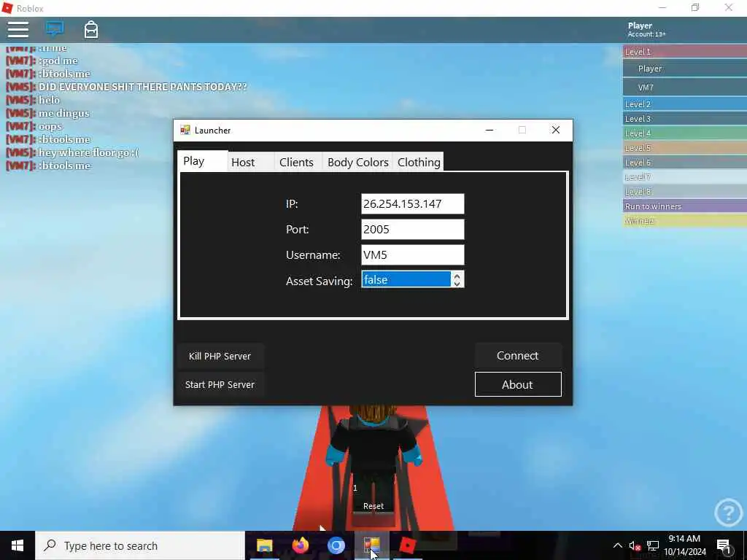The height and width of the screenshot is (560, 747).
Task: Click Start PHP Server button
Action: pyautogui.click(x=220, y=385)
